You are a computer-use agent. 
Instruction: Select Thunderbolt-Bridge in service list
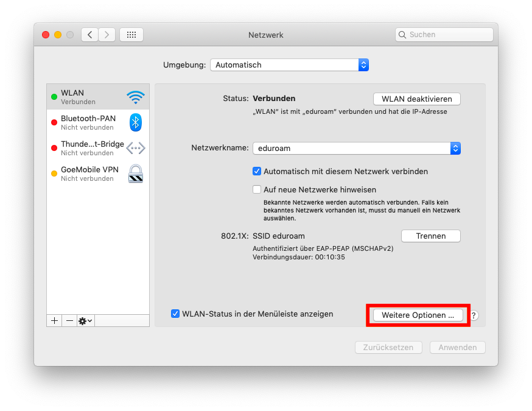tap(98, 148)
